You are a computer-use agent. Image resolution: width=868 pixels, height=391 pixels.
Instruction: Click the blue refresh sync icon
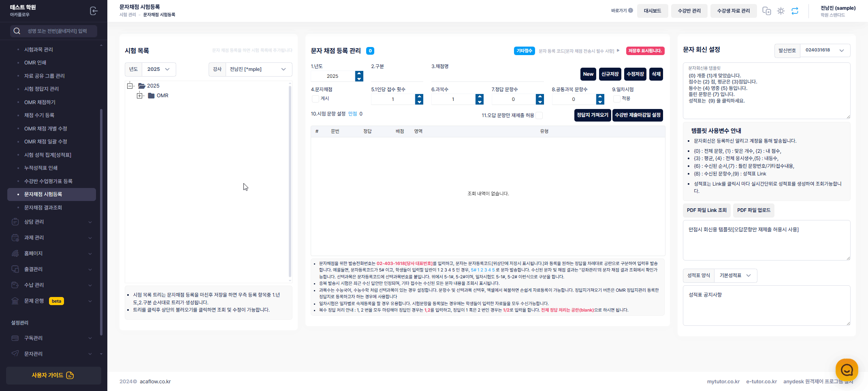(795, 11)
